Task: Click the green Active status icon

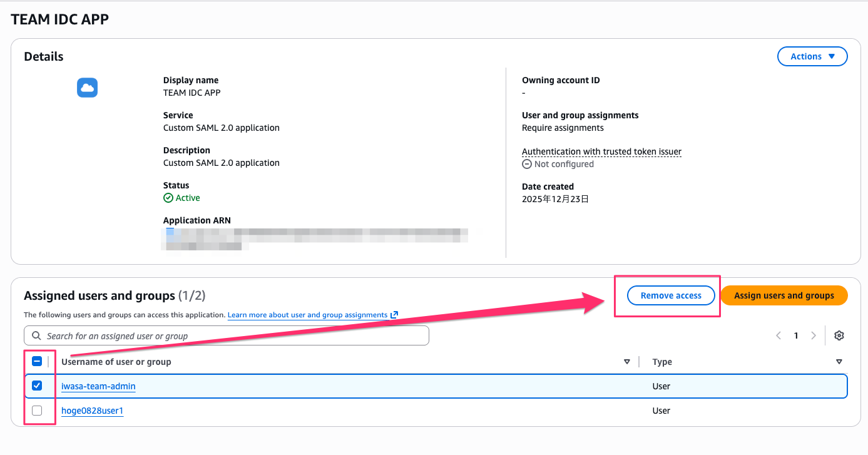Action: coord(168,198)
